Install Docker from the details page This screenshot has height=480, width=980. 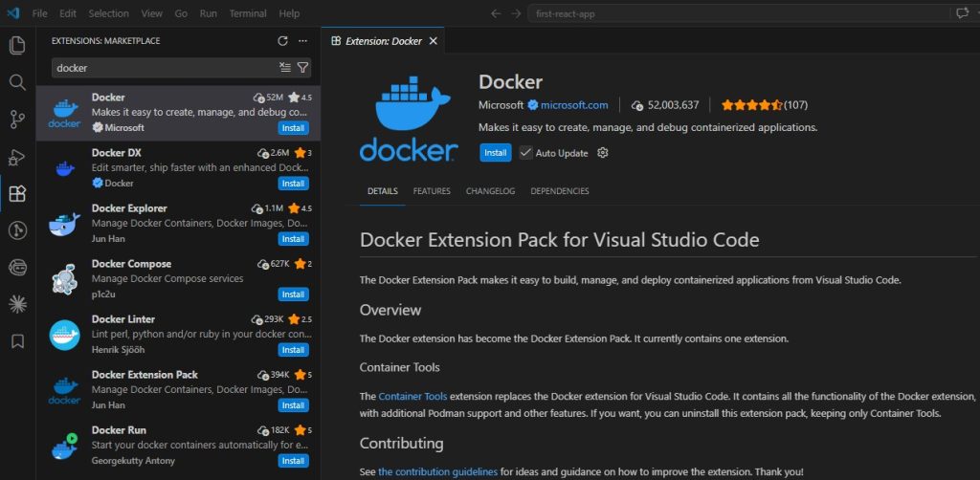coord(496,153)
